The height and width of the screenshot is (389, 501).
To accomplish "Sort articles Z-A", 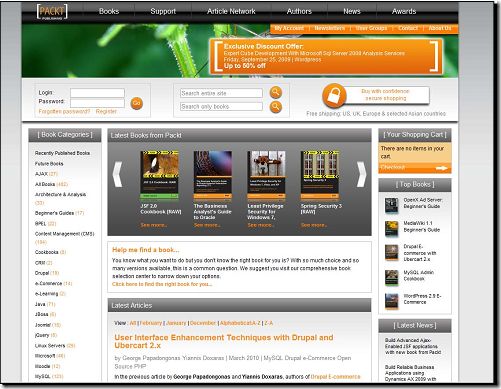I will (269, 323).
